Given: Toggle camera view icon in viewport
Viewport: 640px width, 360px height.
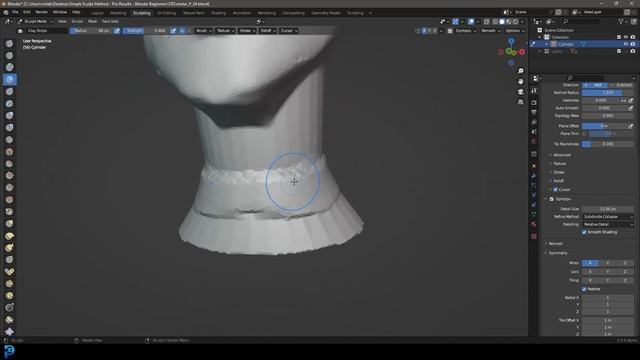Looking at the screenshot, I should [x=520, y=92].
